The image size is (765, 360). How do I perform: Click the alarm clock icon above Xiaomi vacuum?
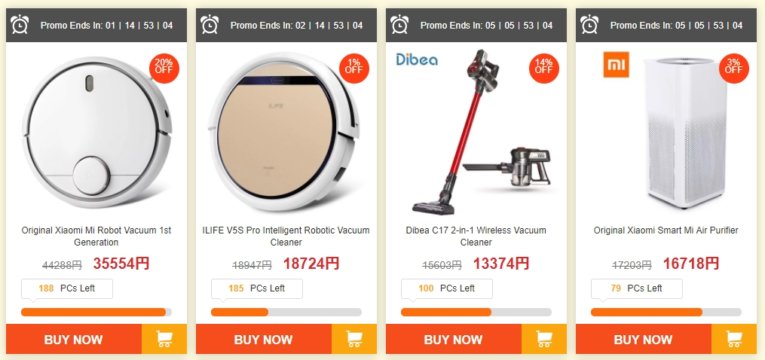[20, 24]
